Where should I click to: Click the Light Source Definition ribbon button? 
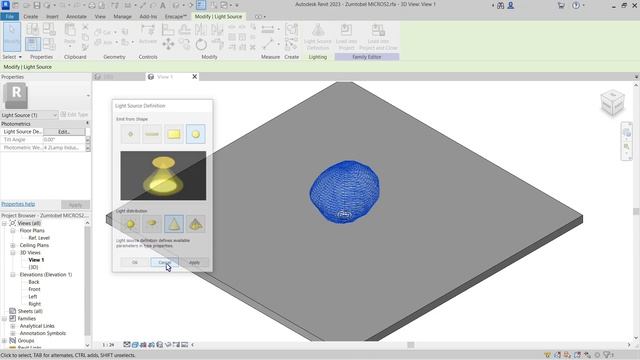click(x=318, y=37)
